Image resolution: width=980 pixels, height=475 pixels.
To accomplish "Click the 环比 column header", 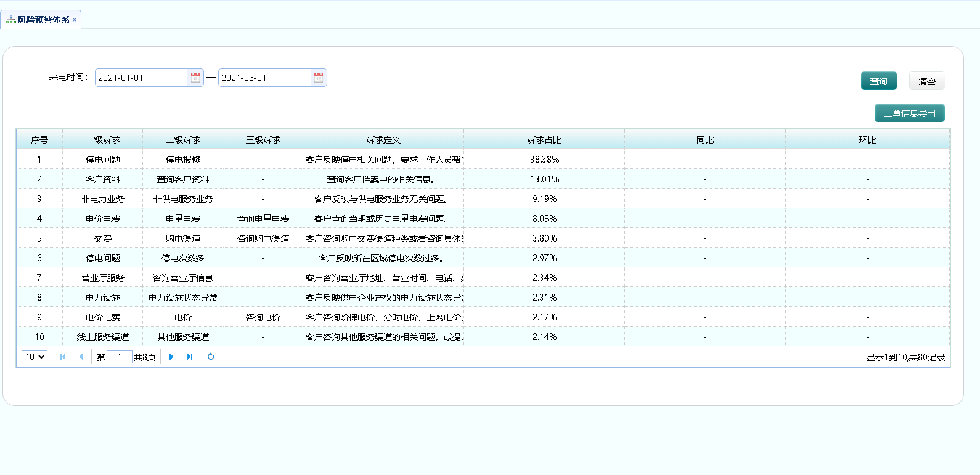I will tap(868, 140).
